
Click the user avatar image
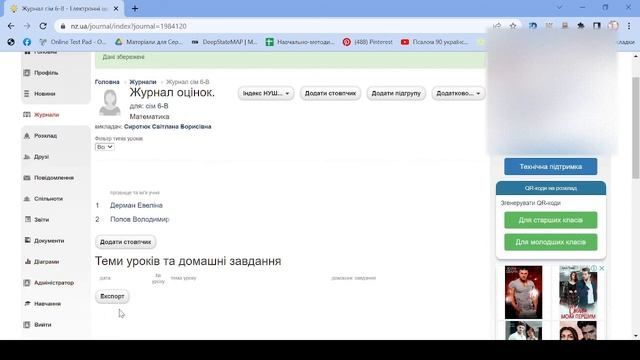[x=110, y=102]
